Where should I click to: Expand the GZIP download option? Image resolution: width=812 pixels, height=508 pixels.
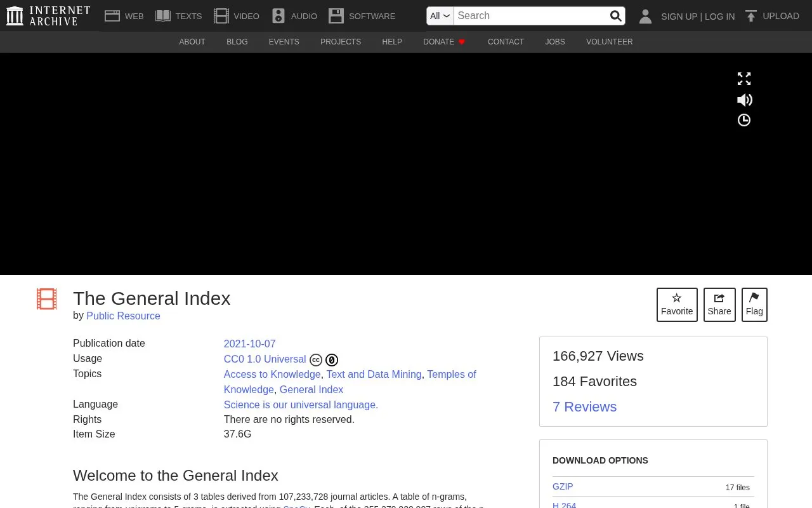563,486
